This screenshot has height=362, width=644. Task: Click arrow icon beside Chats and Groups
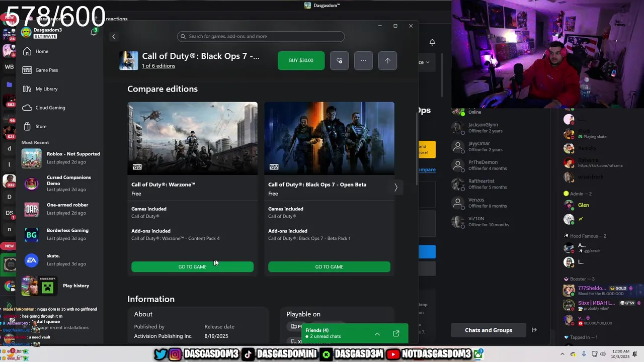click(534, 330)
